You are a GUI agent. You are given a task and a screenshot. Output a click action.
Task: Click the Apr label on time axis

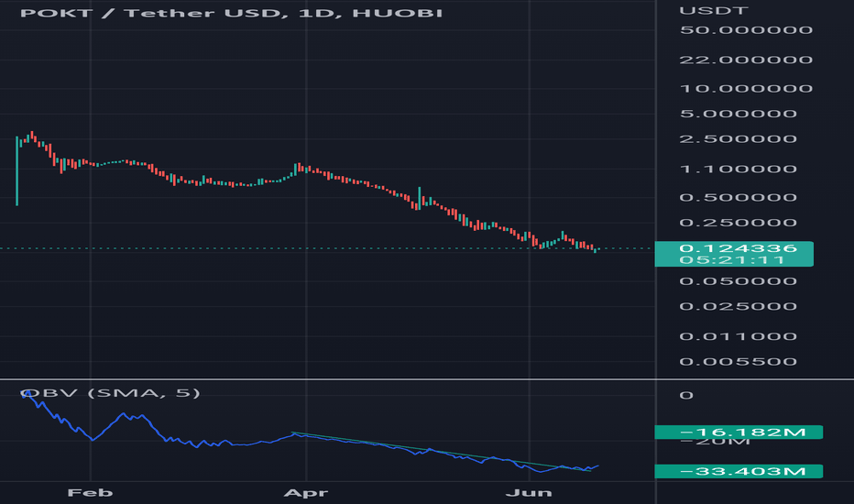pos(305,493)
